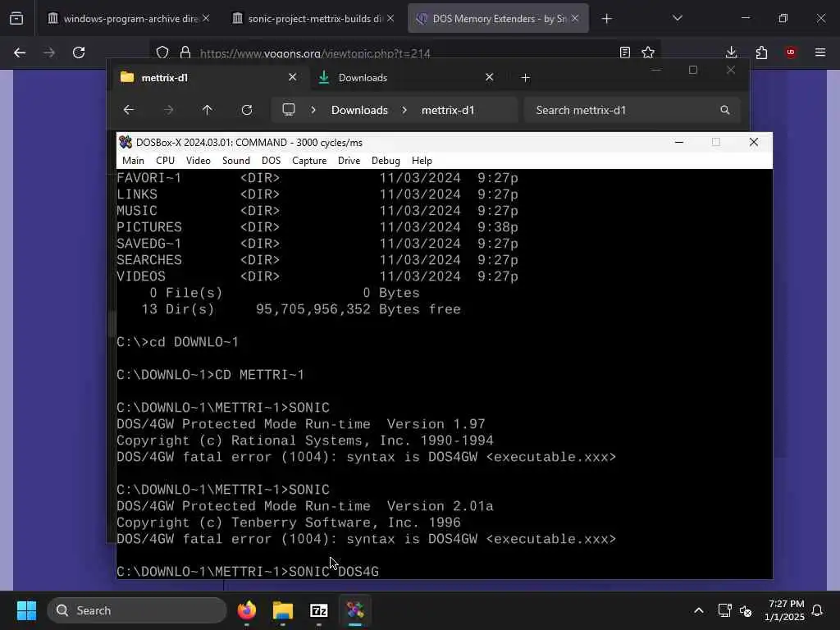
Task: Open the Firefox extensions puzzle icon
Action: pos(761,52)
